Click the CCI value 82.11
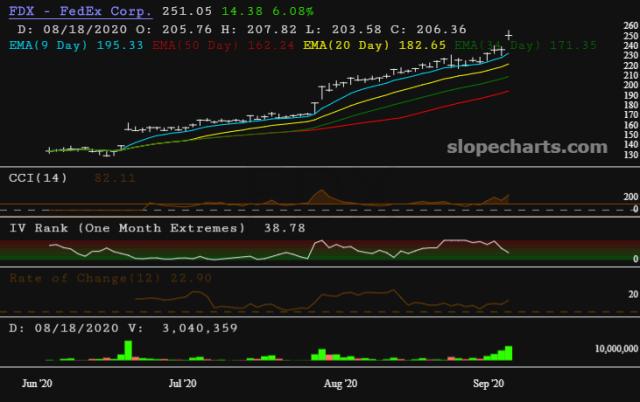640x402 pixels. tap(115, 178)
